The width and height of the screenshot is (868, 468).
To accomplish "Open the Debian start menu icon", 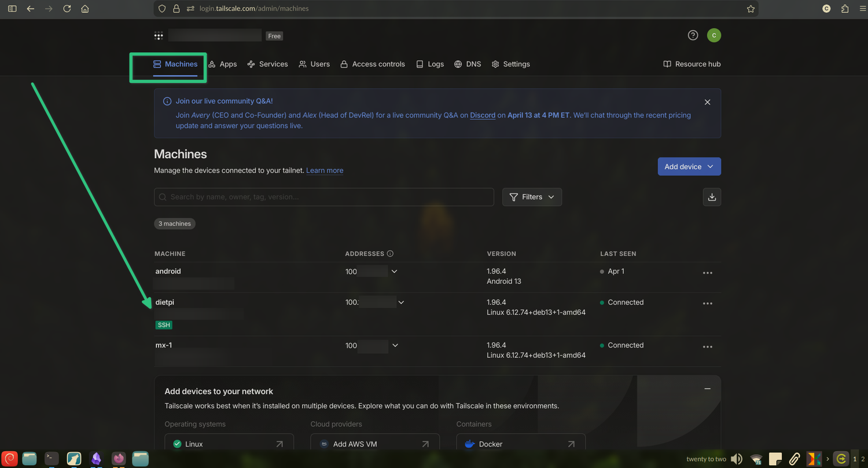I will click(10, 459).
